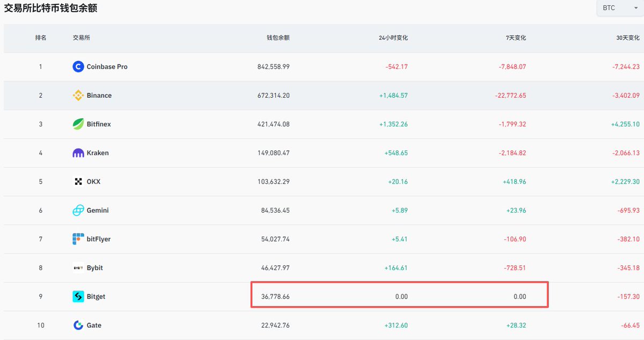Click Binance 7-day change -22,772.65
The width and height of the screenshot is (644, 340).
coord(511,96)
